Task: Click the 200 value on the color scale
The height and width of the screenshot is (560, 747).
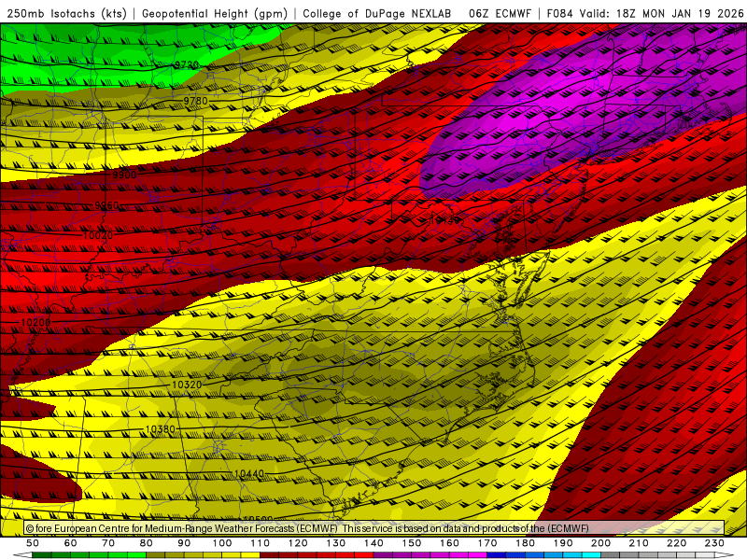Action: point(600,543)
